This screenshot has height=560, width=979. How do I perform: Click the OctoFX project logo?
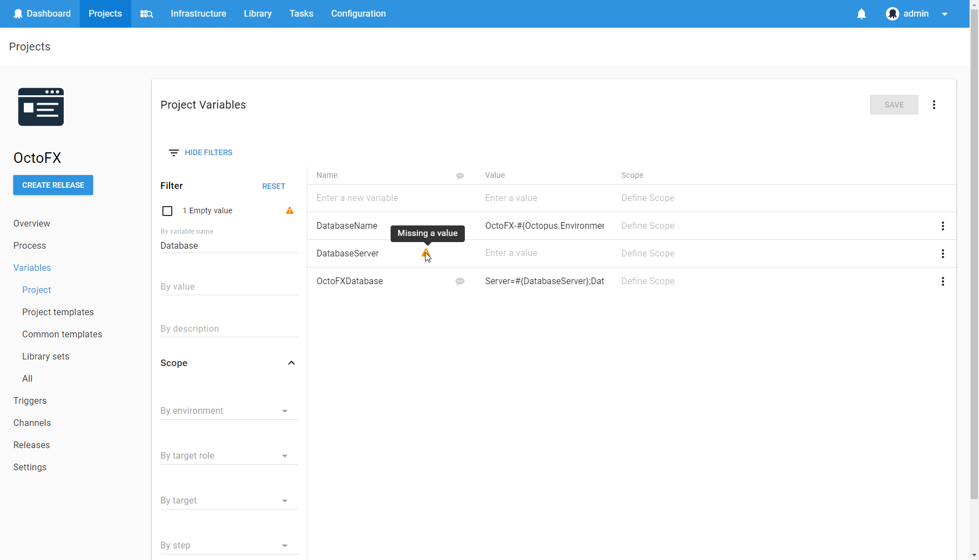tap(41, 107)
